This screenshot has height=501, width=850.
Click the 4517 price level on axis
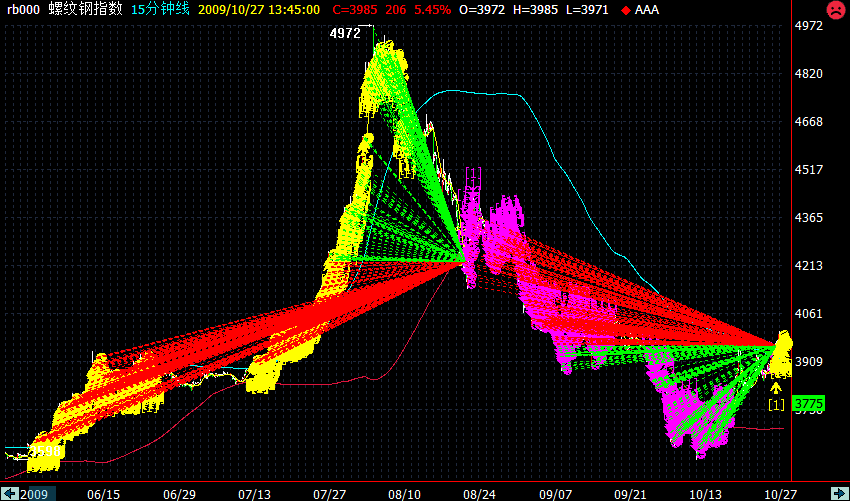(807, 170)
